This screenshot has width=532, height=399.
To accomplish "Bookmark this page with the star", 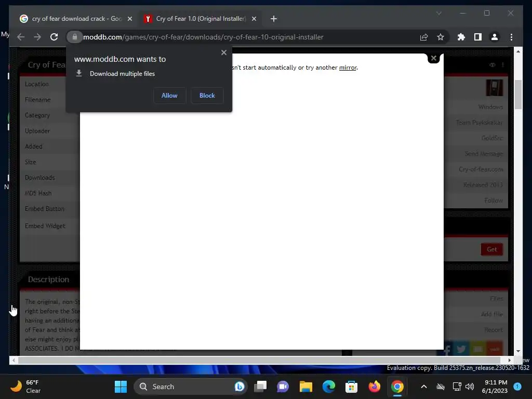I will pyautogui.click(x=441, y=37).
